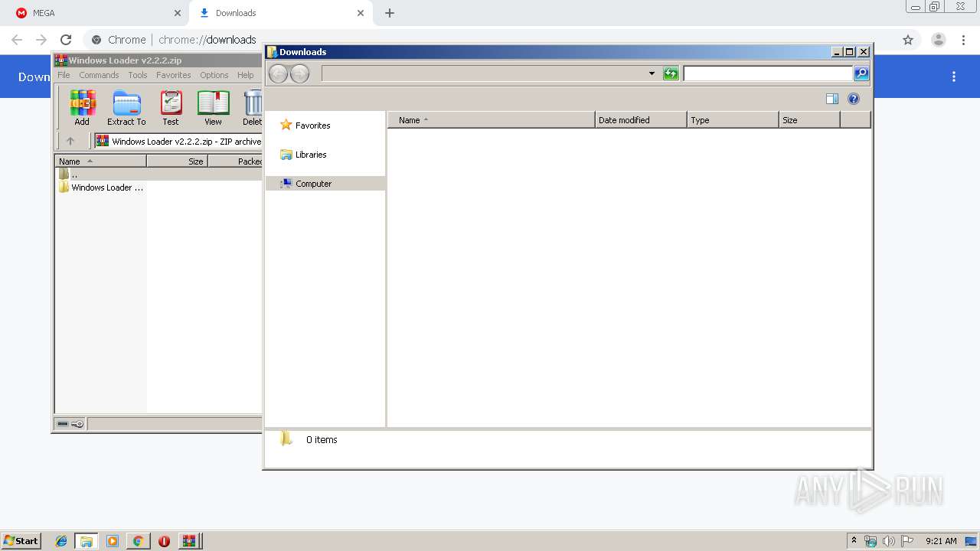The height and width of the screenshot is (551, 980).
Task: Select the Windows Loader folder in WinRAR
Action: (x=101, y=187)
